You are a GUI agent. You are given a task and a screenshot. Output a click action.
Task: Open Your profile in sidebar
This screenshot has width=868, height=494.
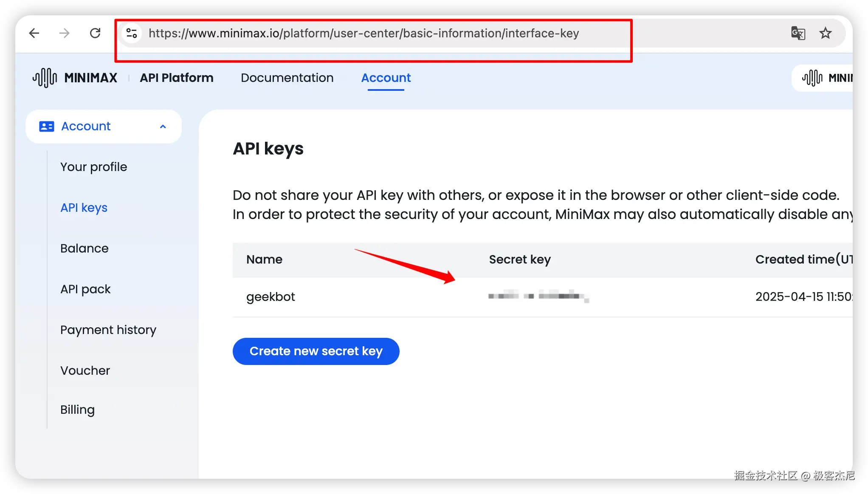[93, 167]
